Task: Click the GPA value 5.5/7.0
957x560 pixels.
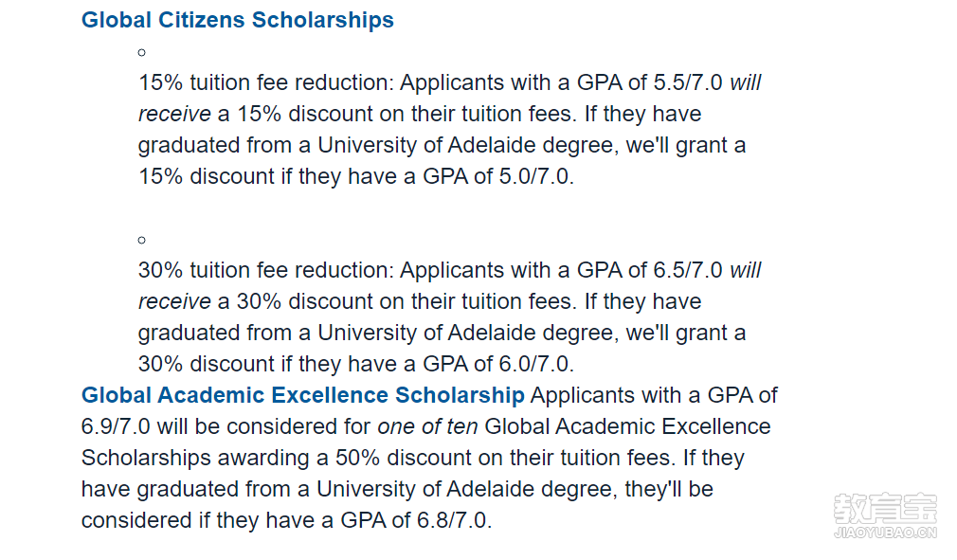Action: [688, 82]
